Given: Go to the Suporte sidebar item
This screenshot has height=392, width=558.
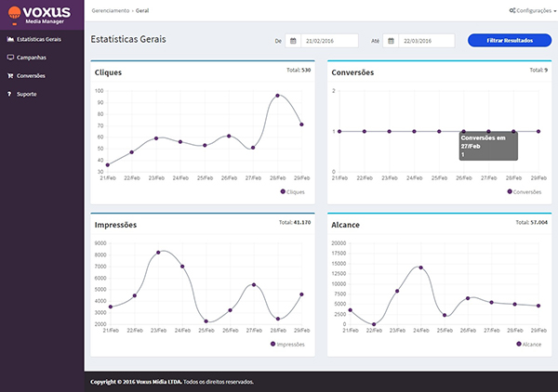Looking at the screenshot, I should (27, 94).
